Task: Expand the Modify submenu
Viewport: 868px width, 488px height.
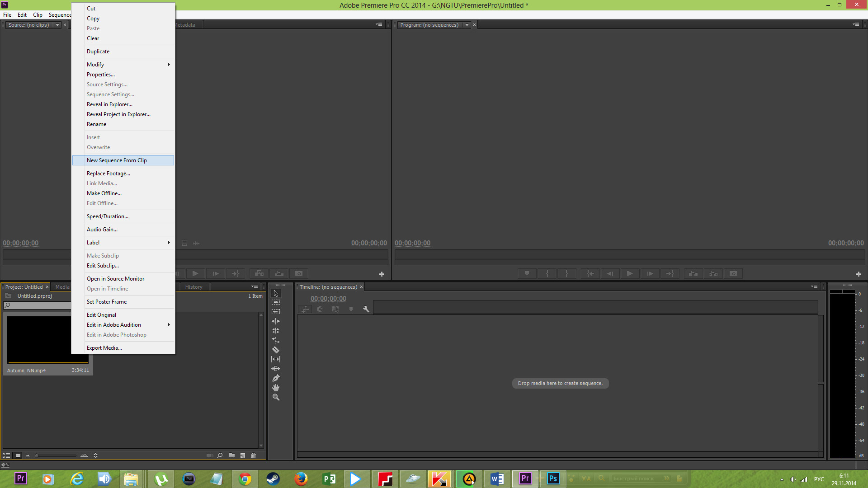Action: (x=123, y=65)
